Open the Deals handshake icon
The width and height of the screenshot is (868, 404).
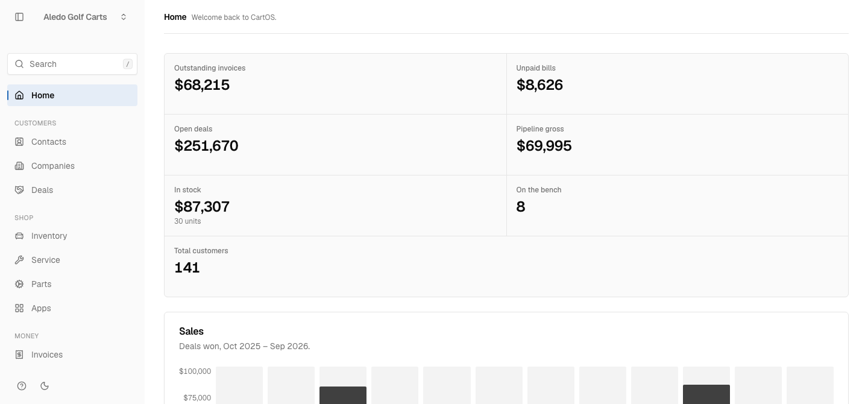19,190
